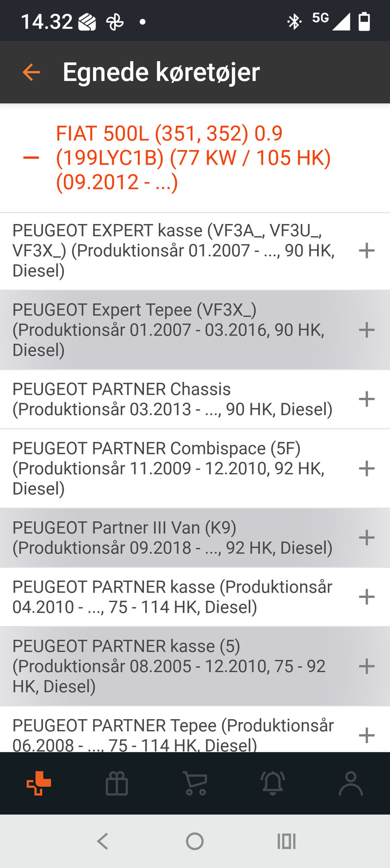Tap the Egnede køretøjer page title

[161, 72]
